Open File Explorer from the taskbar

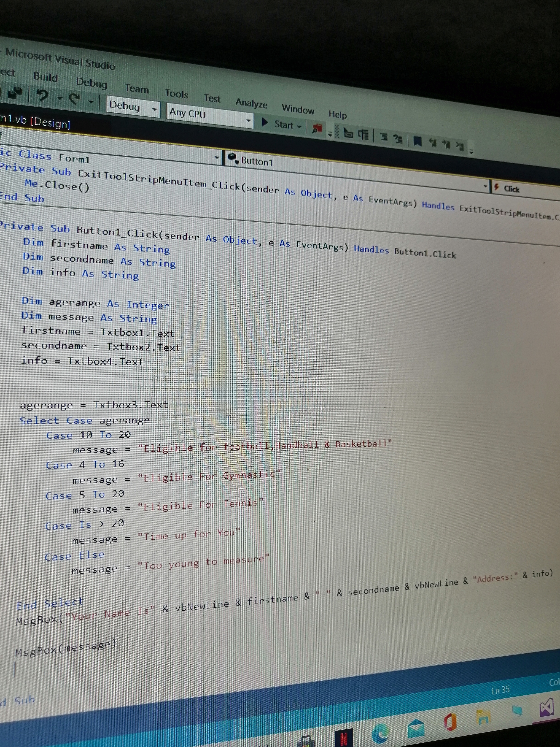coord(483,717)
